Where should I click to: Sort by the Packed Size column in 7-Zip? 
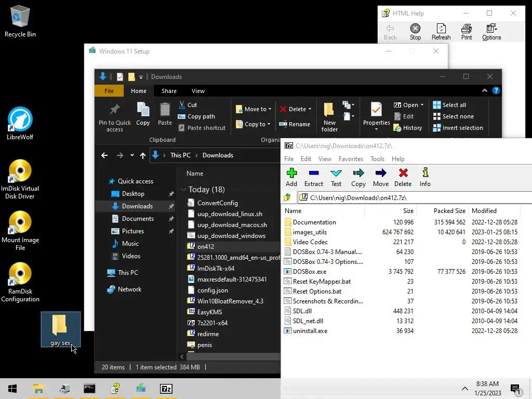click(449, 211)
